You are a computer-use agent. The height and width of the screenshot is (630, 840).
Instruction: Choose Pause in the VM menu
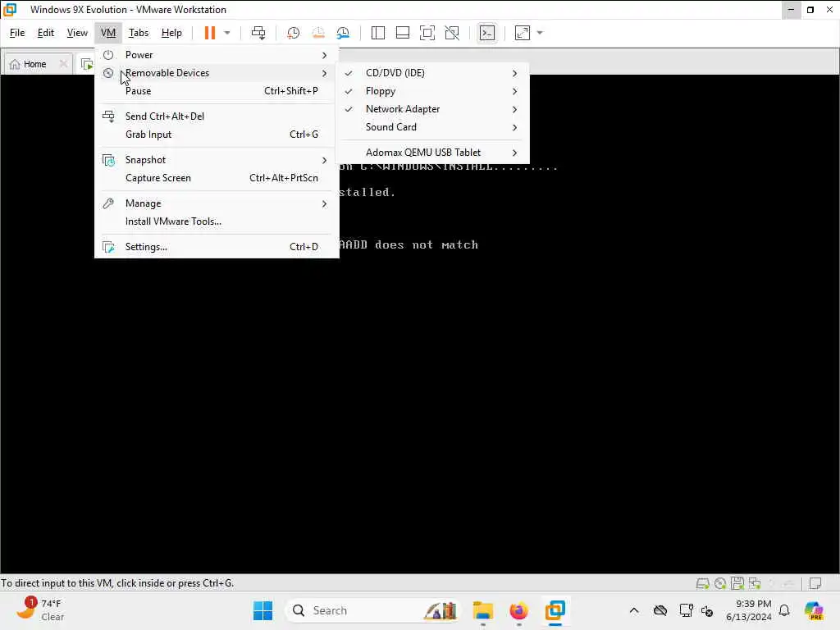coord(217,91)
